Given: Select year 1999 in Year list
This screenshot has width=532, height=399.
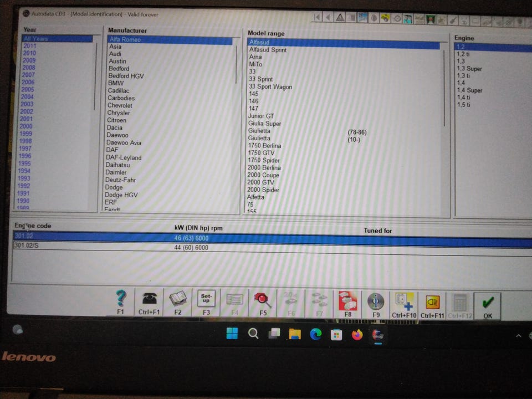Looking at the screenshot, I should coord(25,134).
